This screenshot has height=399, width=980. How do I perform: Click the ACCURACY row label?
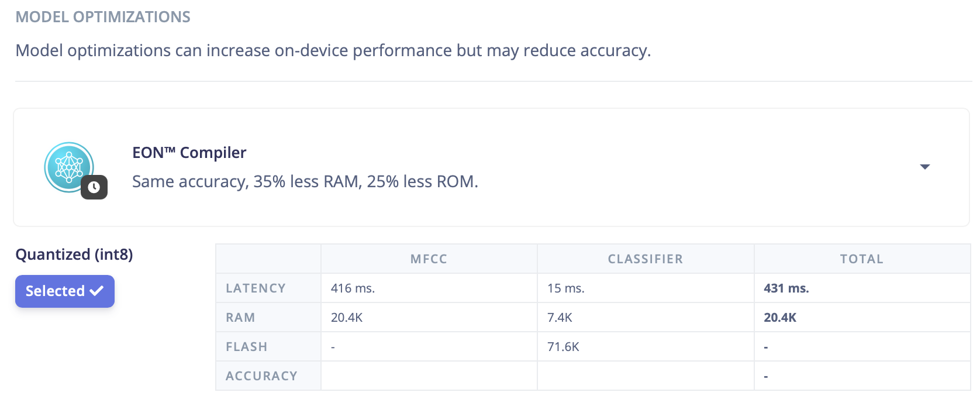261,376
